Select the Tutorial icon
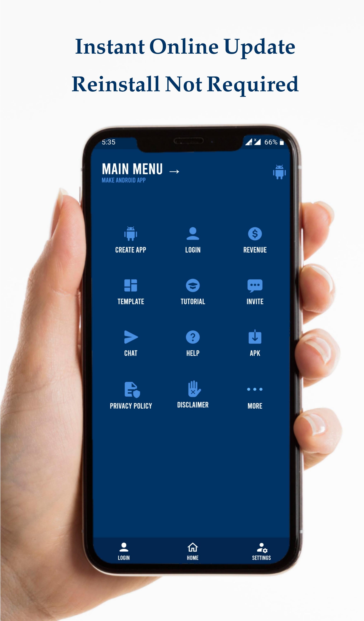 pyautogui.click(x=192, y=291)
